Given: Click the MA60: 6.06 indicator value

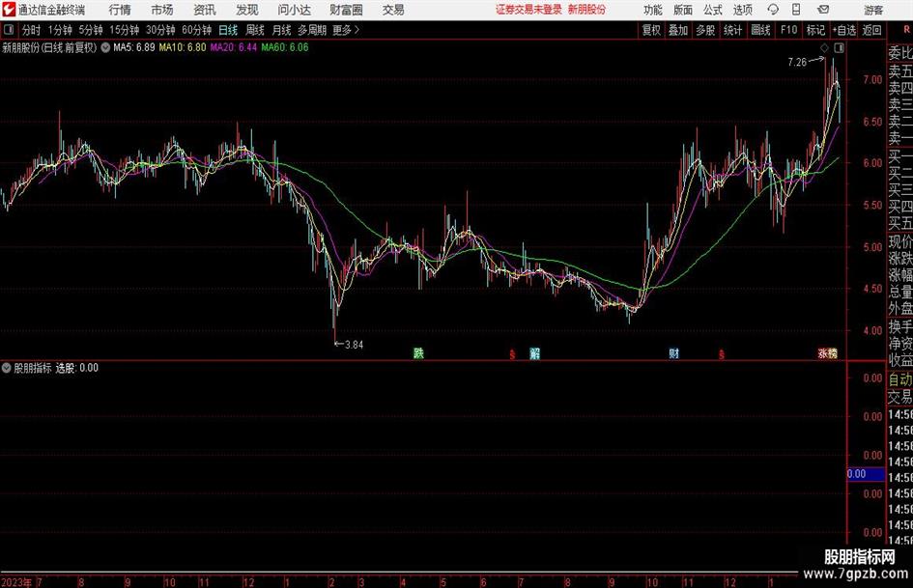Looking at the screenshot, I should [x=285, y=47].
